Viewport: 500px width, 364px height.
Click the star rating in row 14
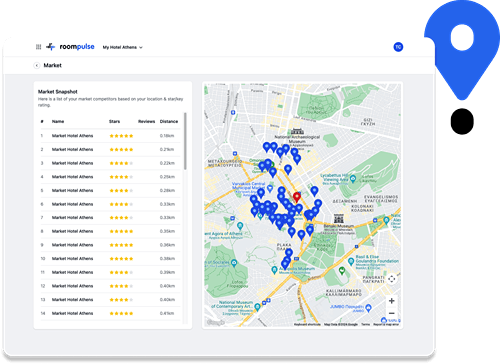(x=121, y=313)
